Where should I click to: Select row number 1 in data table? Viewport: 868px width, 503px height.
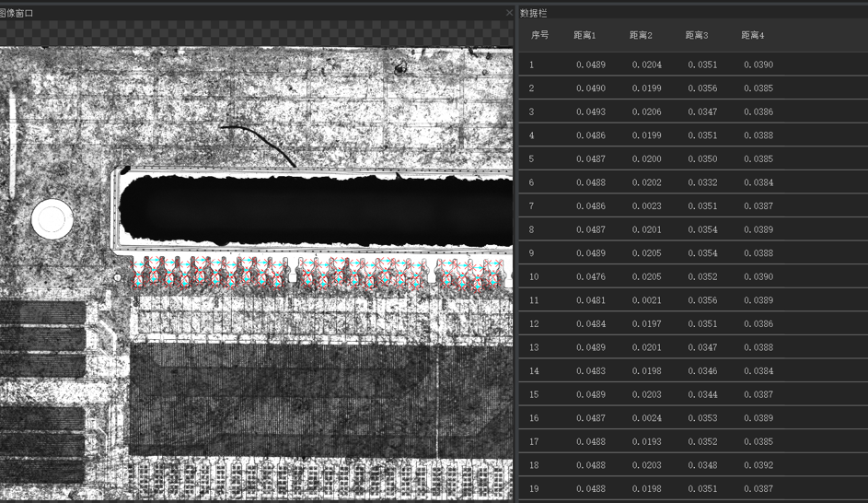click(531, 65)
